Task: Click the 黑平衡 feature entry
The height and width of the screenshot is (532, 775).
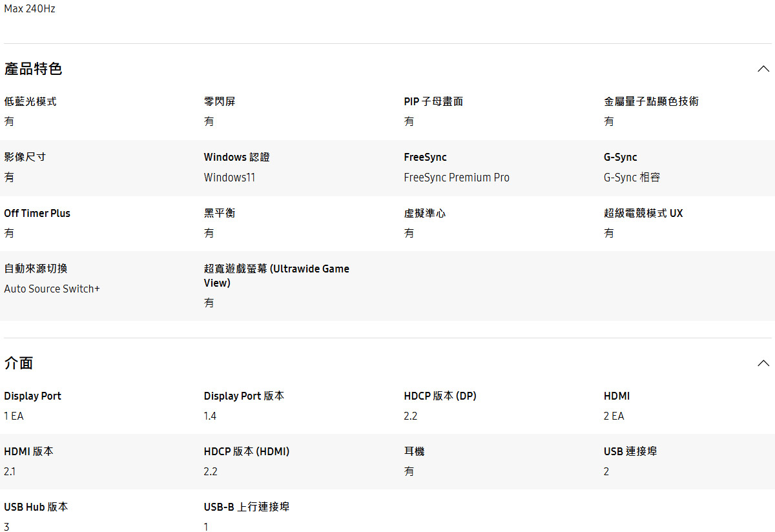Action: click(x=217, y=212)
